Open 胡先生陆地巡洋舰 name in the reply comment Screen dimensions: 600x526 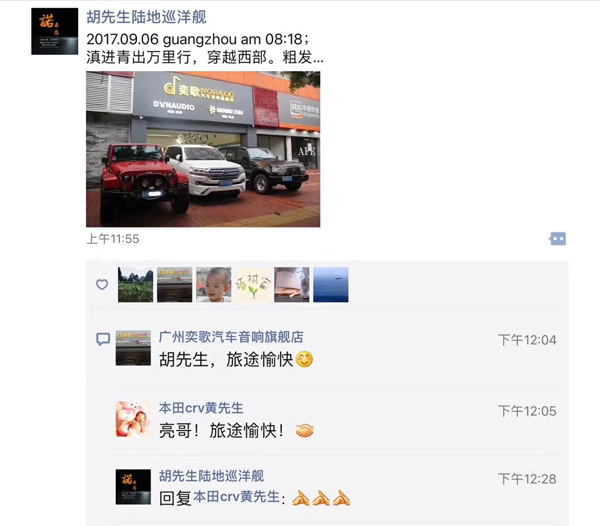pos(211,476)
